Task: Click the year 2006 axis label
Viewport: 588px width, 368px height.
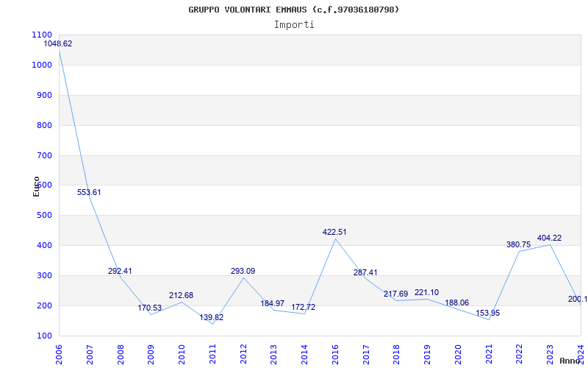Action: [59, 353]
